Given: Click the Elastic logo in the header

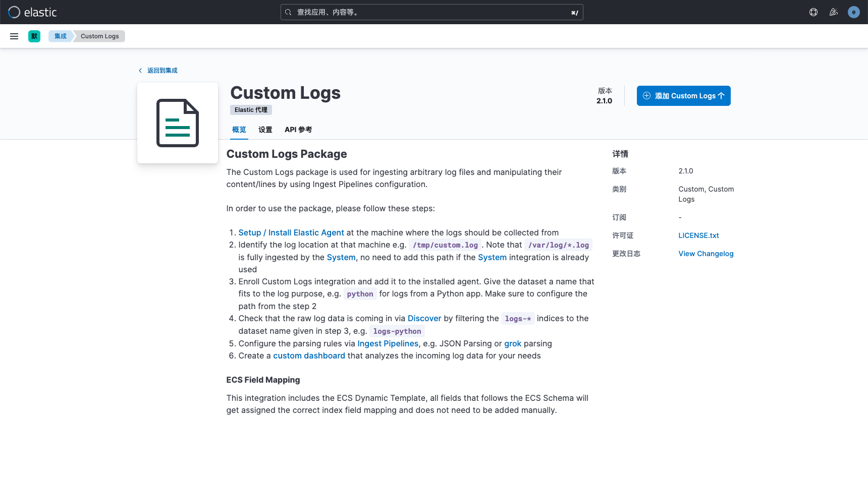Looking at the screenshot, I should pos(32,12).
